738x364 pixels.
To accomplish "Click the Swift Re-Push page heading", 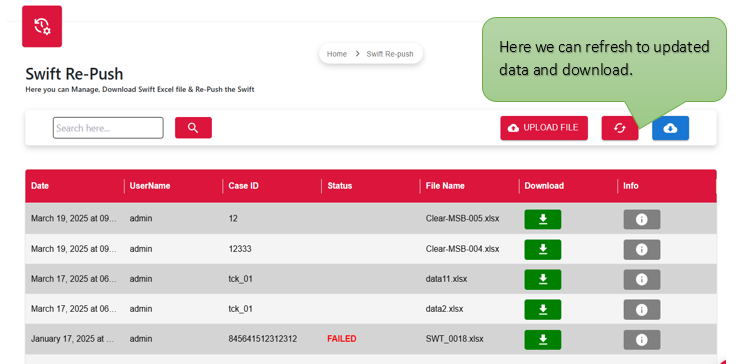I will pyautogui.click(x=74, y=74).
